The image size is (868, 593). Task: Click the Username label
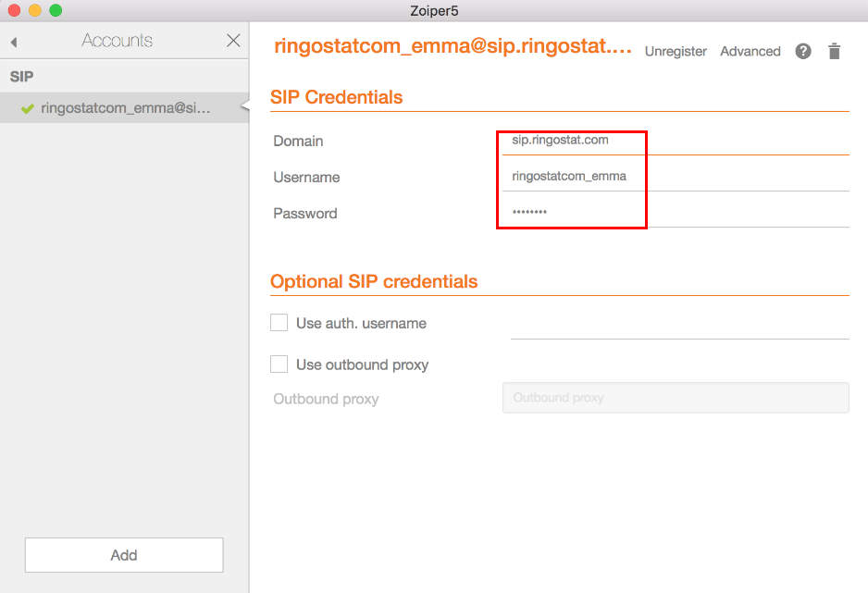coord(306,177)
